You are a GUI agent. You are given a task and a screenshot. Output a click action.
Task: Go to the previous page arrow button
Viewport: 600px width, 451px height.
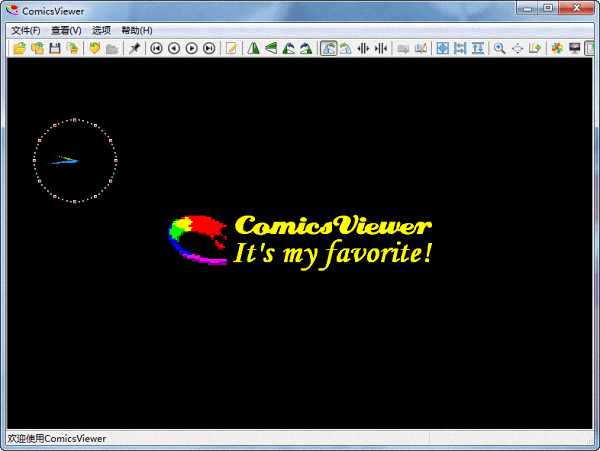tap(174, 48)
